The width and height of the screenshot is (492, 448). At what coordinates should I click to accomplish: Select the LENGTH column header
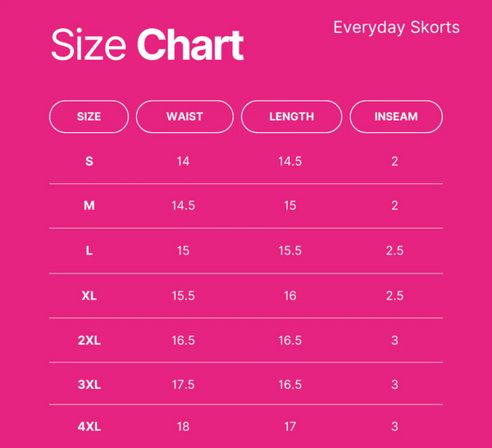291,117
